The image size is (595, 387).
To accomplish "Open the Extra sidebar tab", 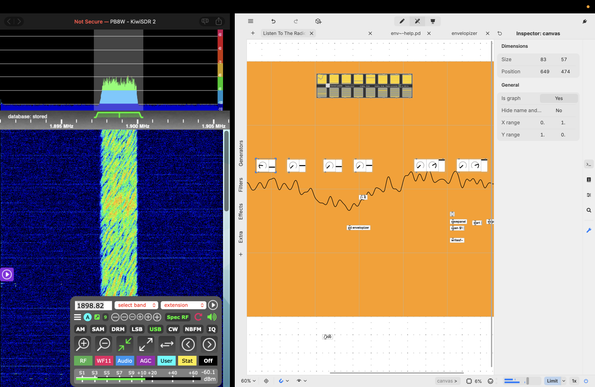I will [241, 237].
